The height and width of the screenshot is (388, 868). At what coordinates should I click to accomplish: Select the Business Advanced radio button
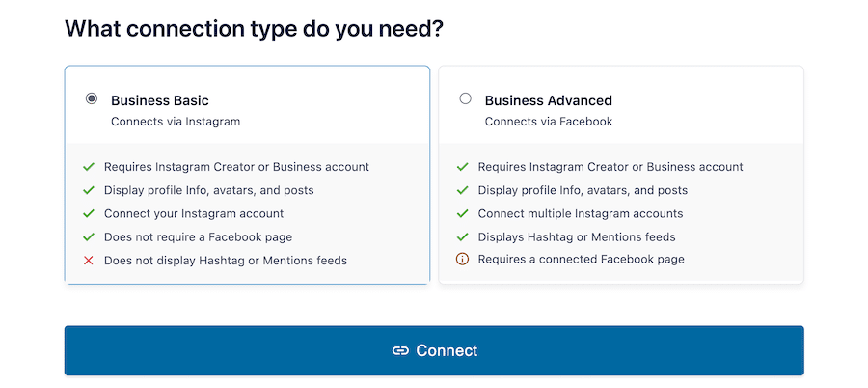pyautogui.click(x=466, y=98)
